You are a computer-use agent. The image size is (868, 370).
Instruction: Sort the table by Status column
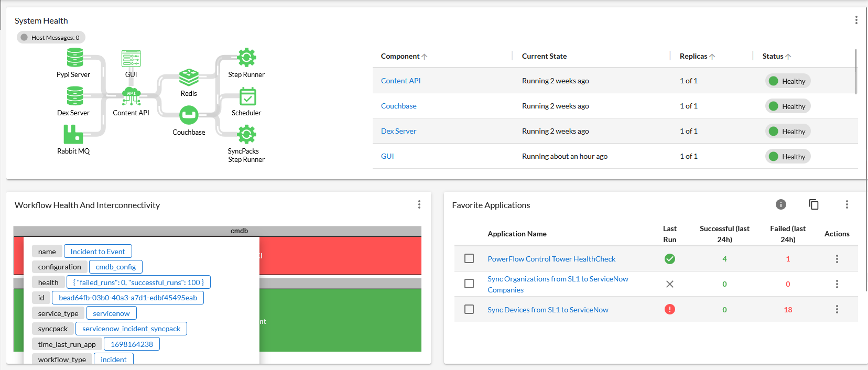[776, 56]
